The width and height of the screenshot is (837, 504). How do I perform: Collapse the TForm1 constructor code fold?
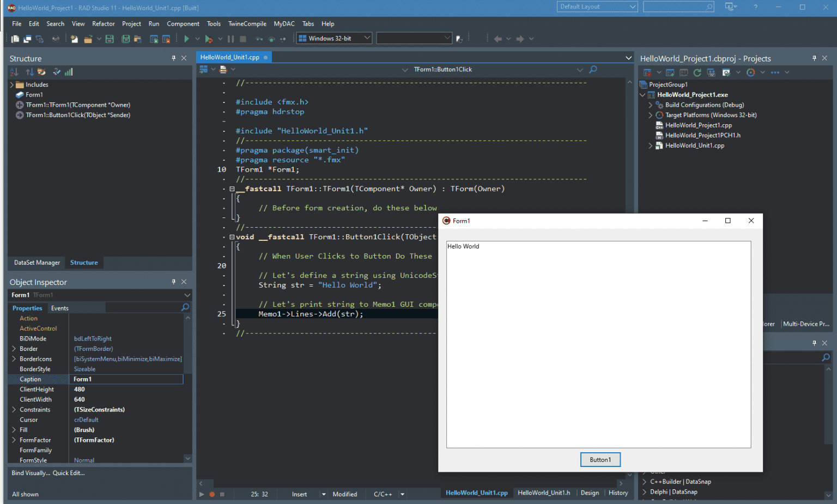click(x=232, y=189)
